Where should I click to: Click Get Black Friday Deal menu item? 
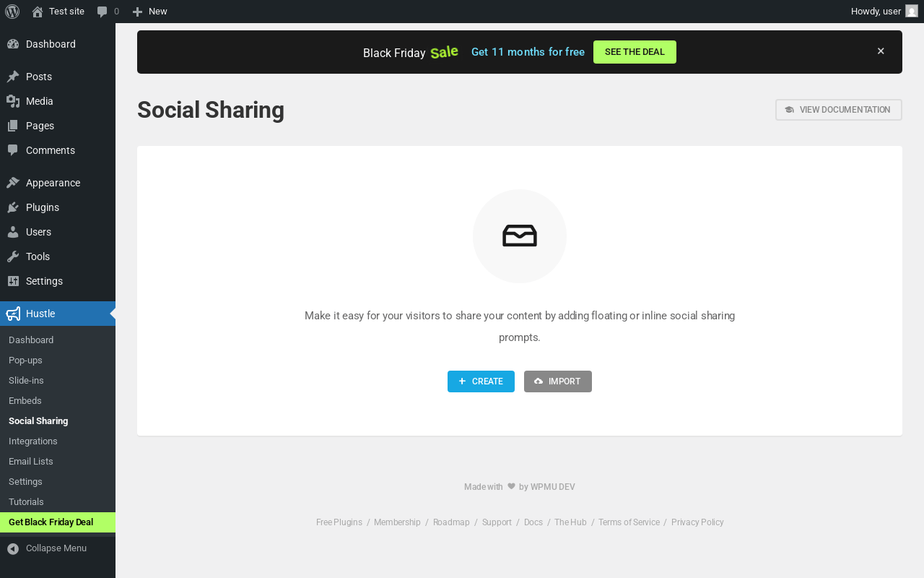click(58, 522)
